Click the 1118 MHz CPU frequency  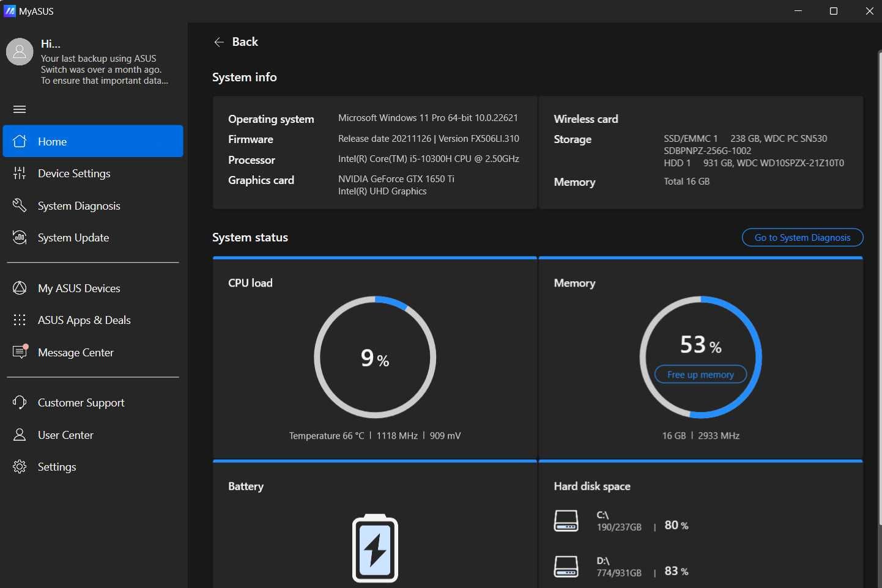(x=397, y=436)
